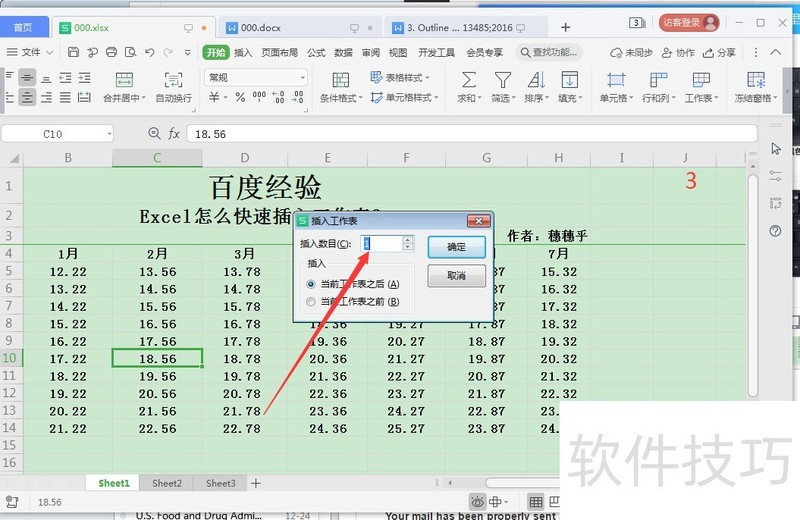Image resolution: width=800 pixels, height=520 pixels.
Task: Apply percent style format
Action: [x=240, y=97]
